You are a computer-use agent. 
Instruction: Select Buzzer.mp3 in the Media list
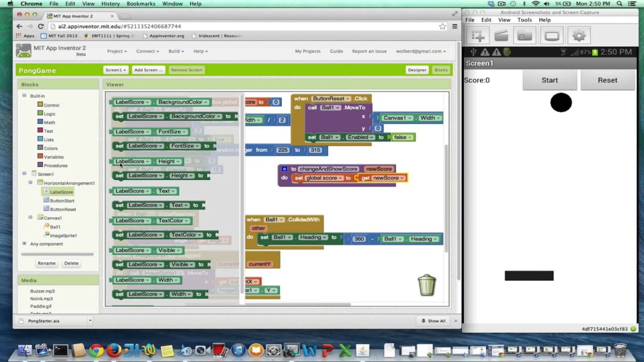pyautogui.click(x=42, y=291)
